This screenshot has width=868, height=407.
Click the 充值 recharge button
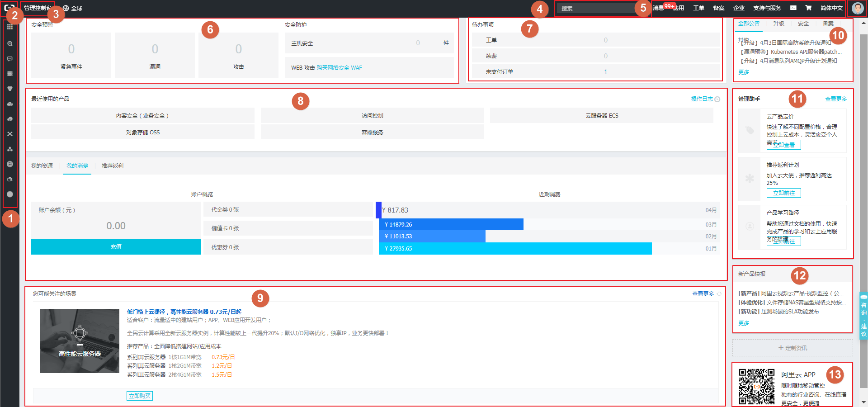(116, 247)
